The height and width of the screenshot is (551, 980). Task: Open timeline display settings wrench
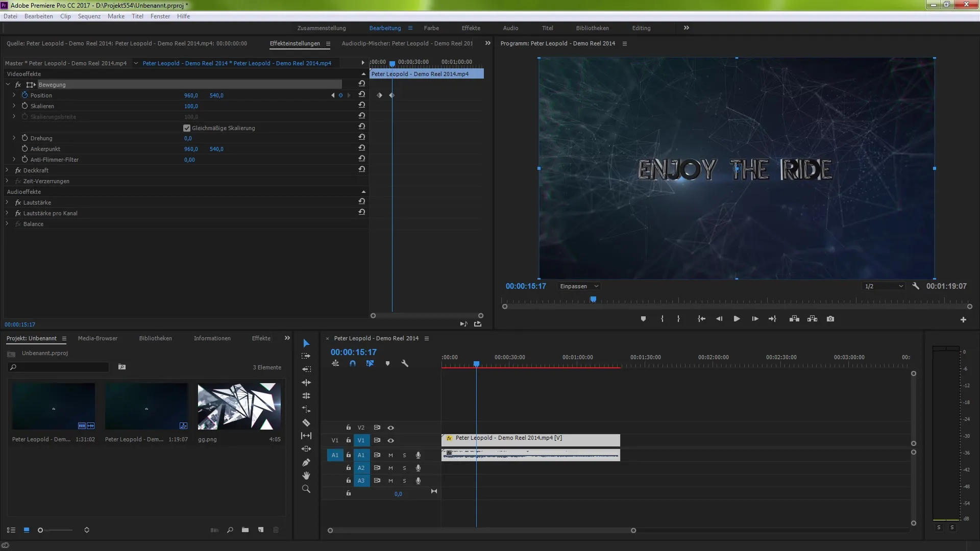pyautogui.click(x=405, y=364)
